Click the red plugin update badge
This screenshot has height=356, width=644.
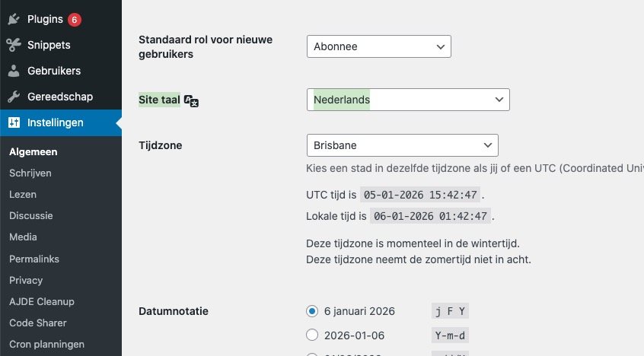click(74, 19)
